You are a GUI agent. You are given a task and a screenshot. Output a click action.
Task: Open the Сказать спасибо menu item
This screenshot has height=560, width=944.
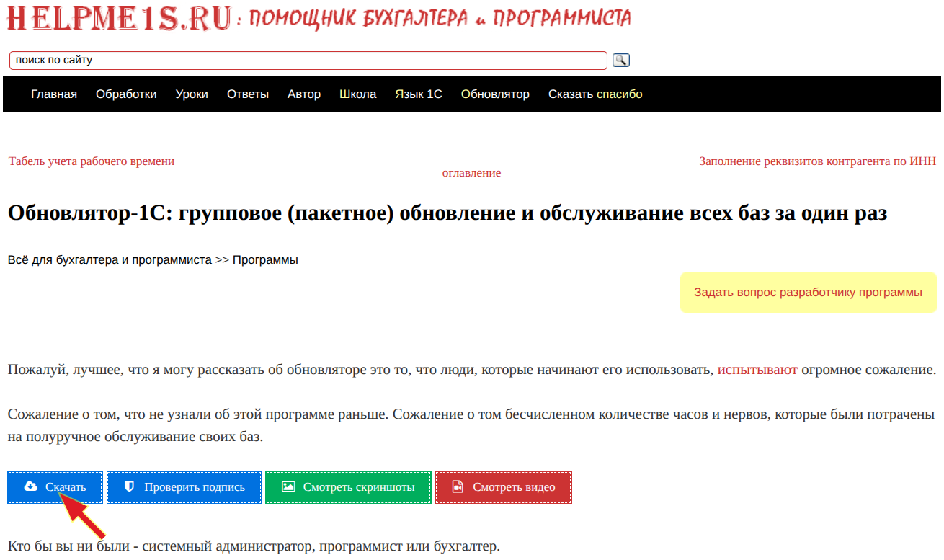click(x=595, y=94)
